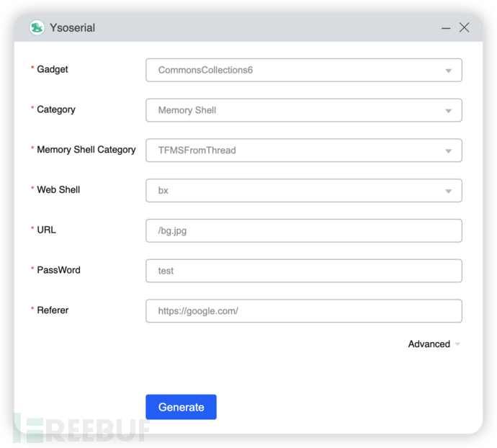Viewport: 497px width, 448px height.
Task: Expand the Web Shell dropdown arrow
Action: 448,191
